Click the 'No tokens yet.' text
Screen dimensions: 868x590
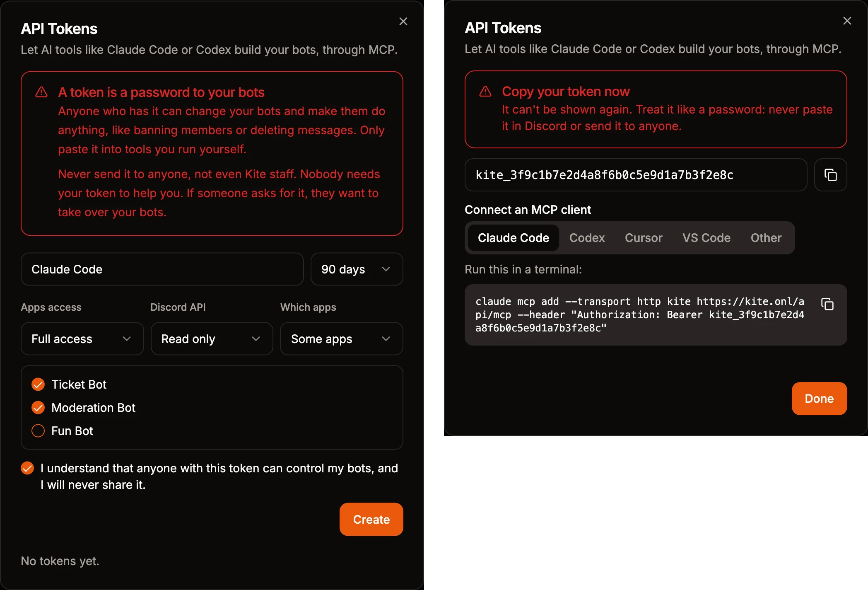(x=60, y=561)
